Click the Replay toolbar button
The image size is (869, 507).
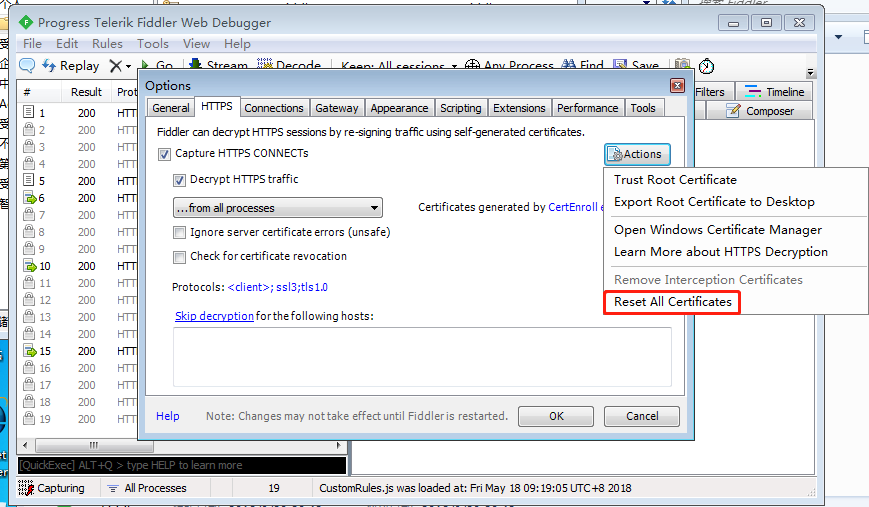tap(71, 65)
